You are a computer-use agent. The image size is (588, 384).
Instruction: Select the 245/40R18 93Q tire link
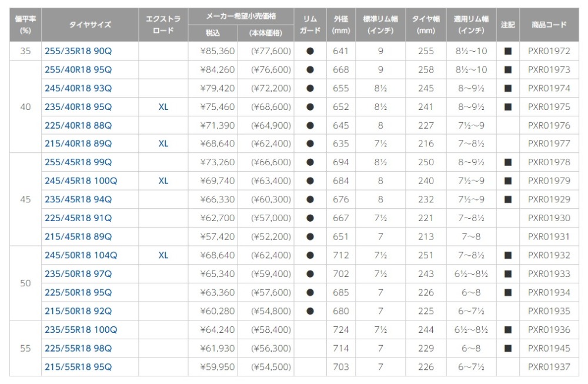tap(78, 88)
